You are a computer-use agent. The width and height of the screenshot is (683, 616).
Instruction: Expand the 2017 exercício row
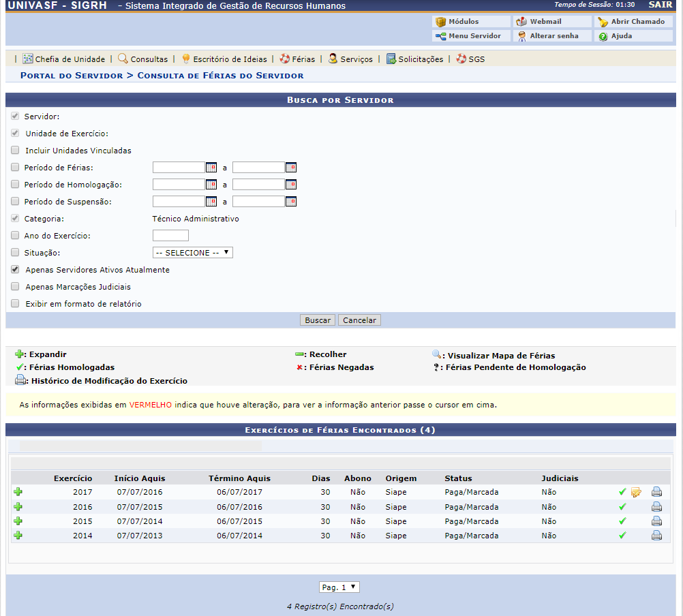pos(18,492)
